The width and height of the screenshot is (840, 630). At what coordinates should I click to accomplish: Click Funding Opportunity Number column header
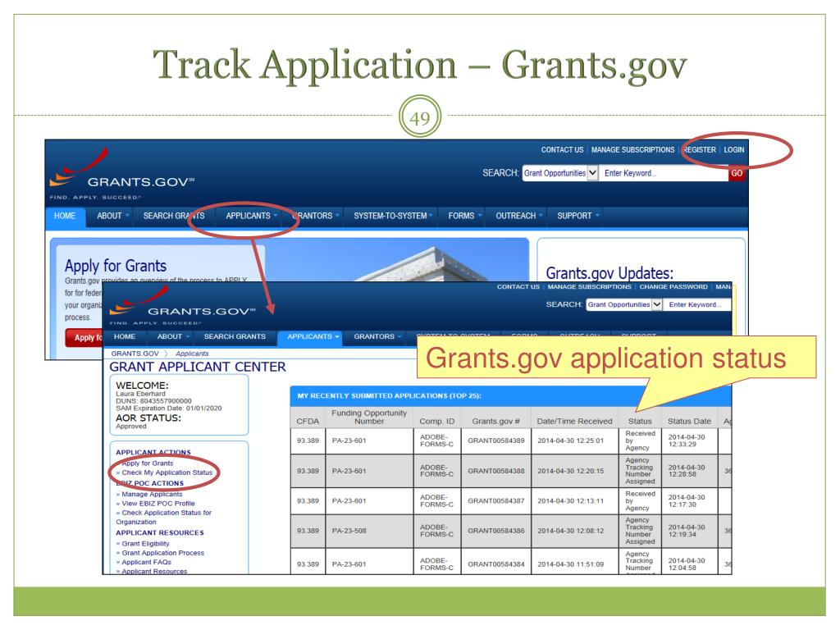pyautogui.click(x=369, y=417)
